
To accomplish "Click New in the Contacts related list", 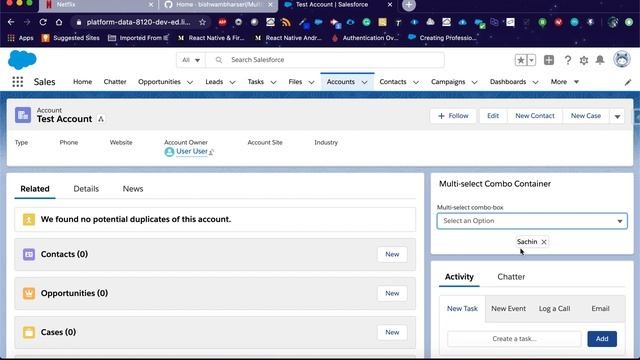I will pos(392,254).
